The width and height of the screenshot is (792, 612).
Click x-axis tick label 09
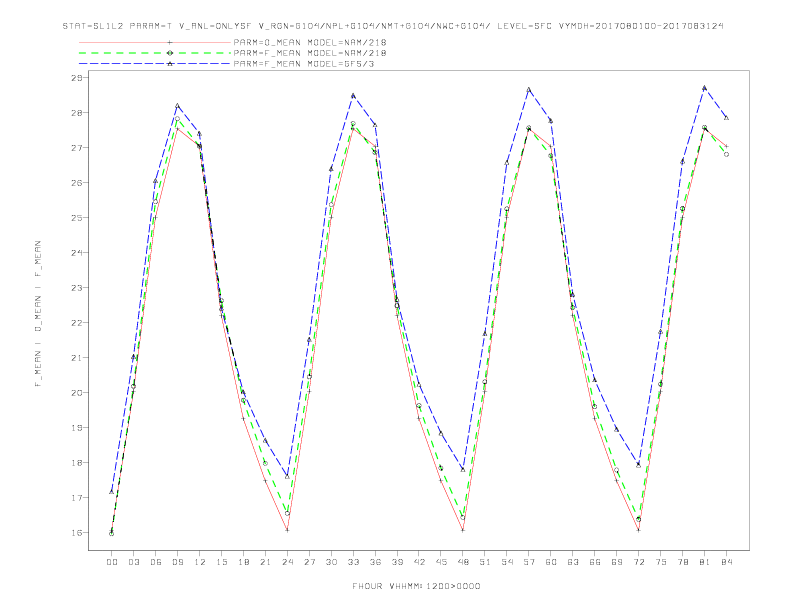(177, 562)
